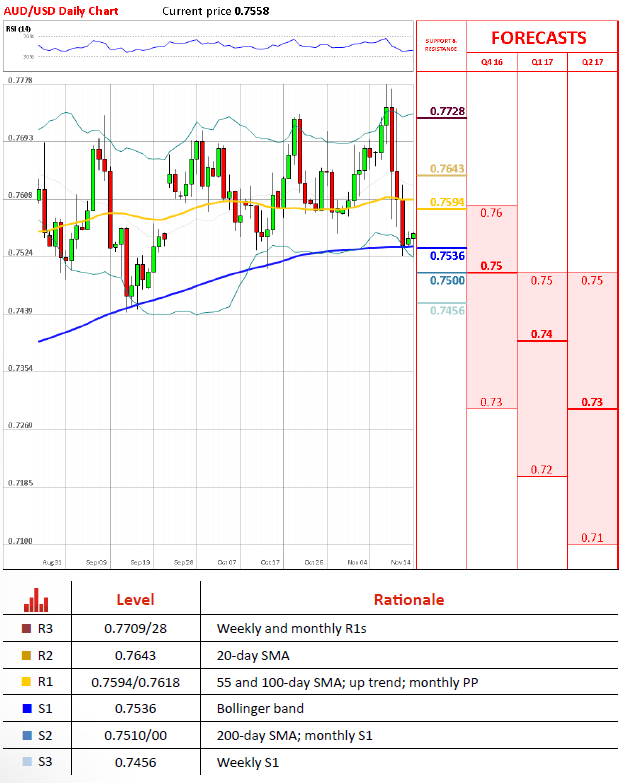Click the R2 level cell 0.7643

pyautogui.click(x=135, y=655)
